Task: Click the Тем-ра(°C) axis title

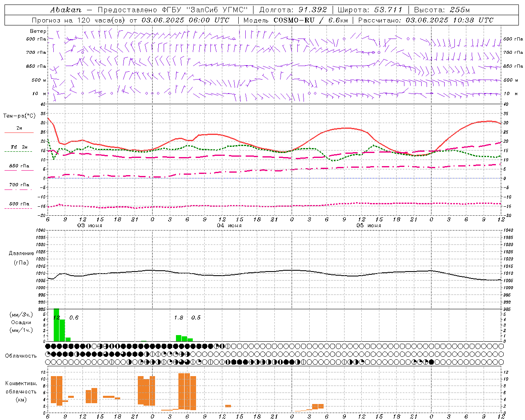Action: [x=19, y=116]
